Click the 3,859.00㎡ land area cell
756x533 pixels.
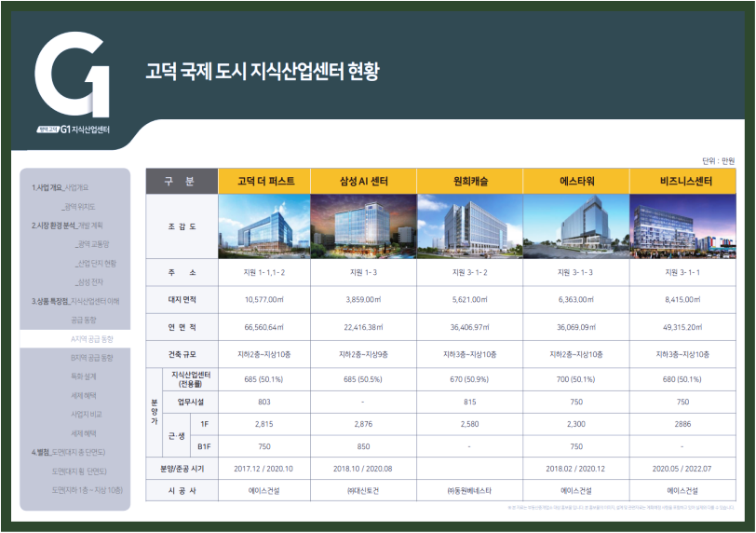click(x=363, y=299)
